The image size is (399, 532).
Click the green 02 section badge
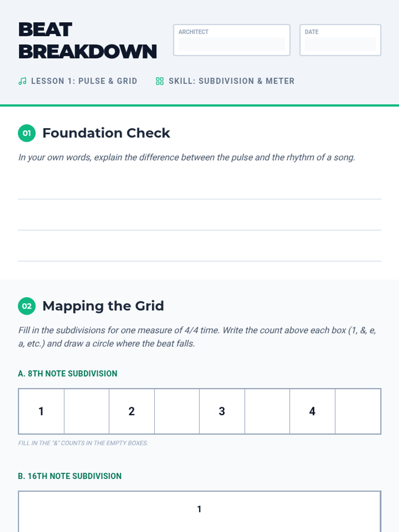pos(27,306)
